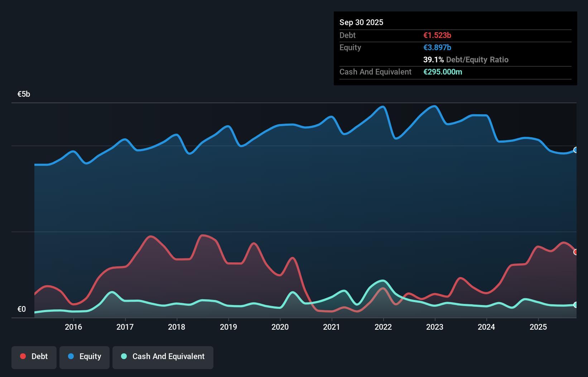Click the 2019 x-axis label
Screen dimensions: 588x377
[x=228, y=327]
